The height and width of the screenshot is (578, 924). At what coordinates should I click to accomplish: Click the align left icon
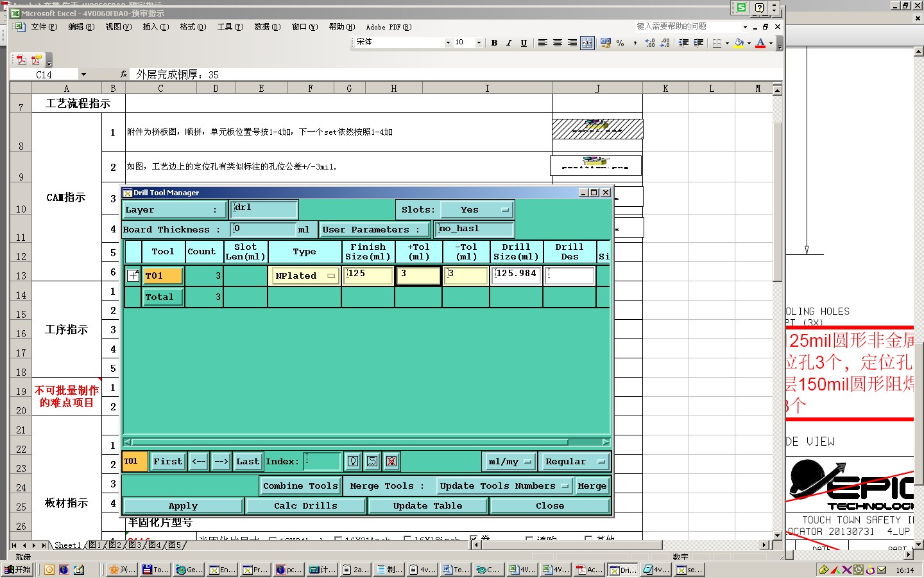pos(542,43)
